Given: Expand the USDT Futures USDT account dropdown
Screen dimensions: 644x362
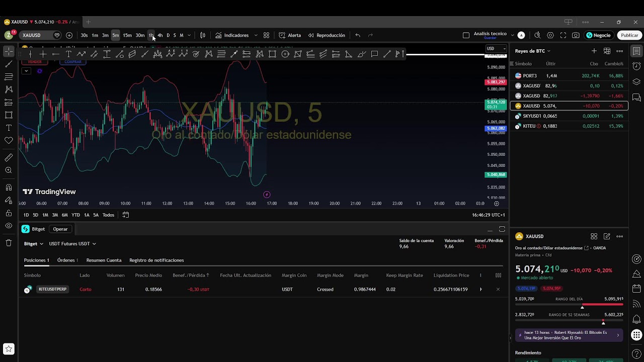Looking at the screenshot, I should [72, 244].
